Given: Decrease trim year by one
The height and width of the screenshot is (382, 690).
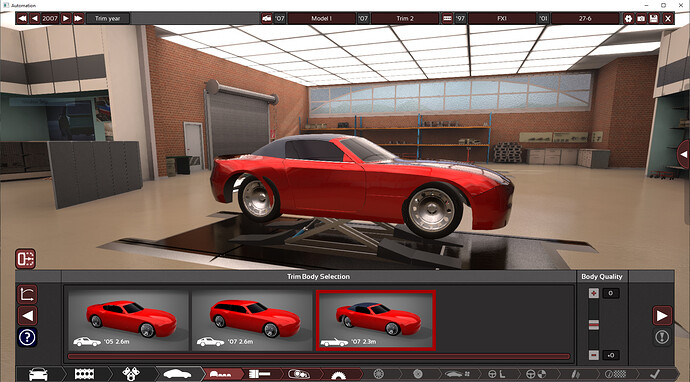Looking at the screenshot, I should pyautogui.click(x=35, y=18).
